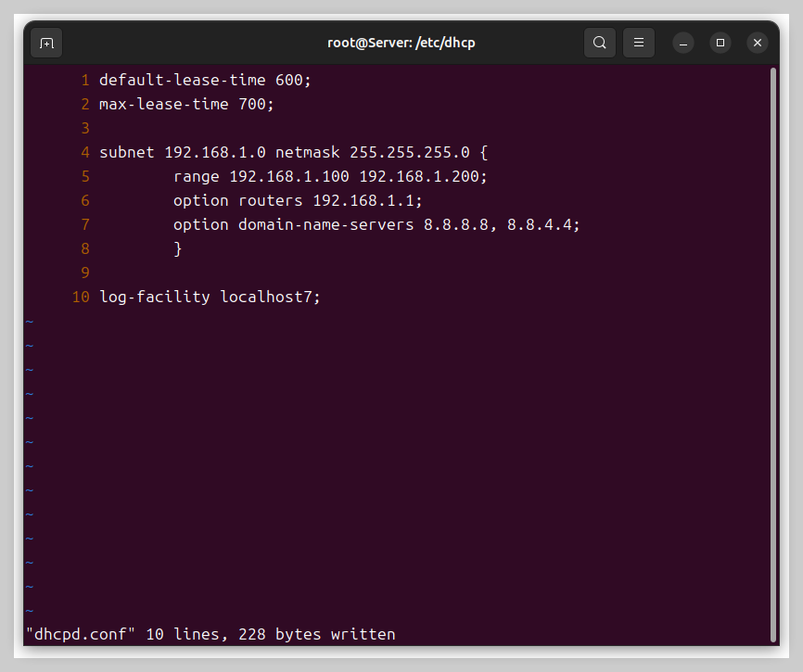The width and height of the screenshot is (803, 672).
Task: Minimize the terminal window
Action: click(683, 43)
